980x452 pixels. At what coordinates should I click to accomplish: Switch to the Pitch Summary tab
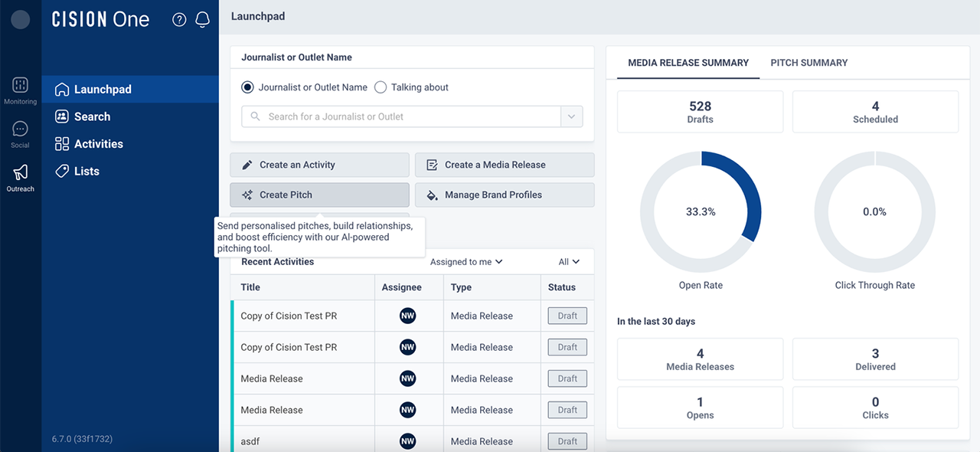(x=808, y=63)
